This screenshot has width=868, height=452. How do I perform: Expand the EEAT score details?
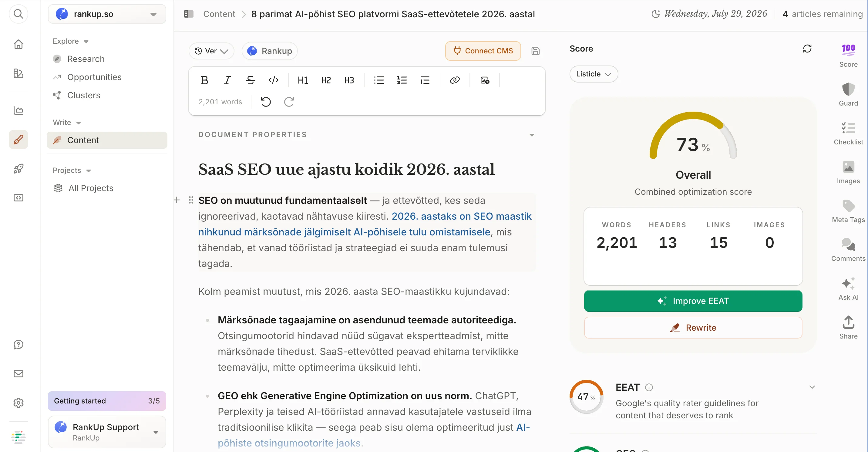(x=812, y=387)
